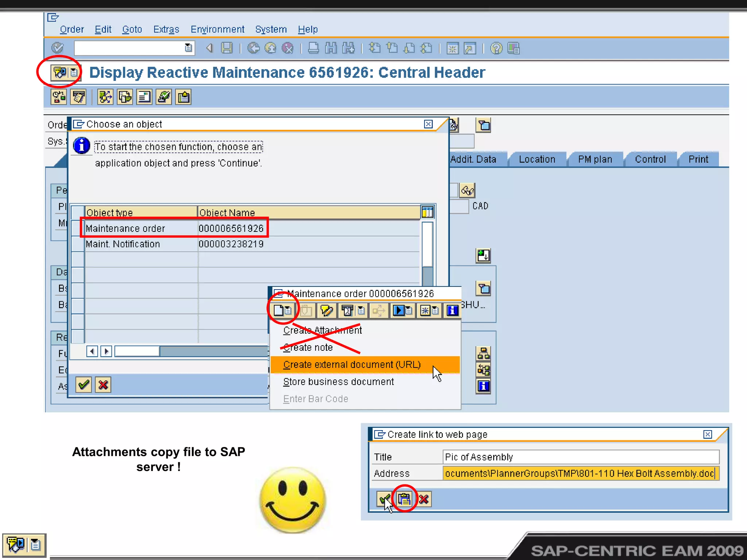The height and width of the screenshot is (560, 747).
Task: Click the Find binoculars icon
Action: click(331, 48)
